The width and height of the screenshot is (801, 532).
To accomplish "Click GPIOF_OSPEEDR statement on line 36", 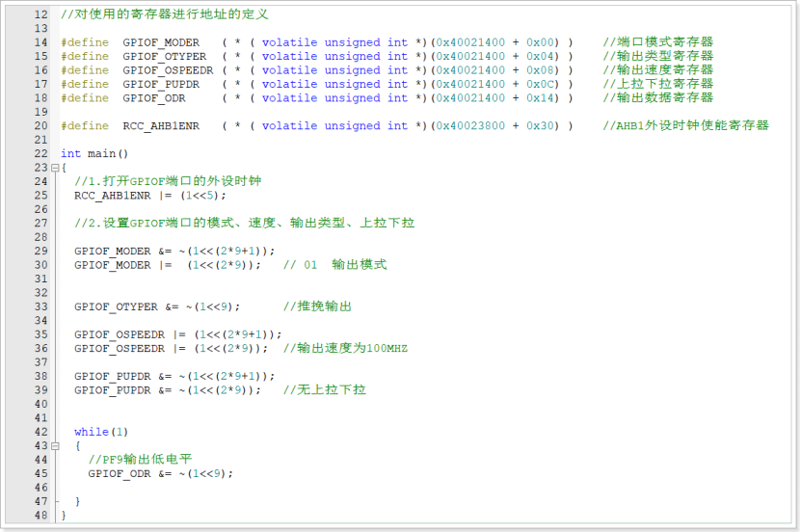I will point(172,348).
